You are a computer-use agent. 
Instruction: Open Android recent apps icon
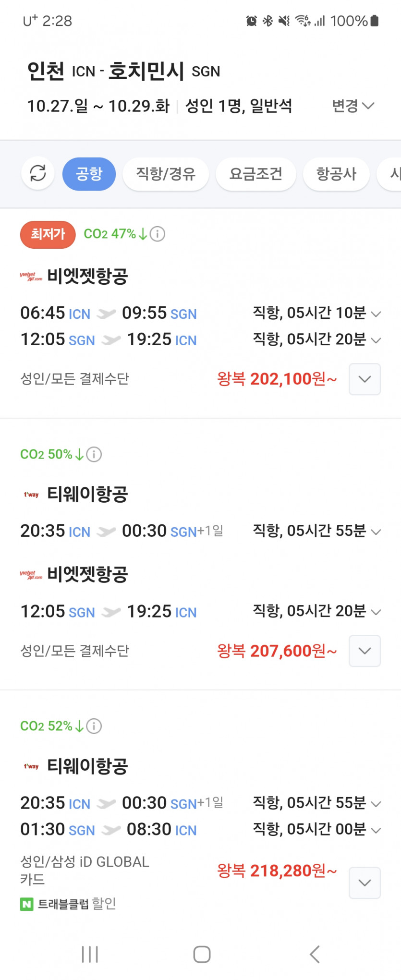tap(90, 954)
